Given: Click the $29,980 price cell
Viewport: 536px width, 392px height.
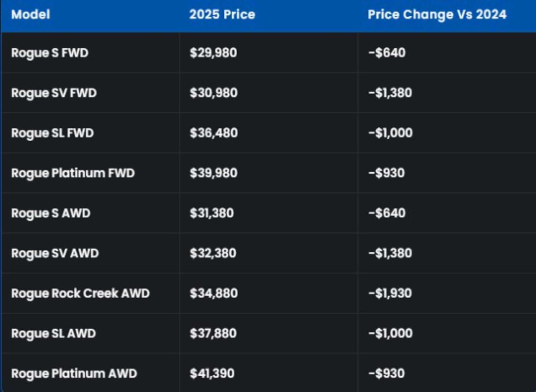Looking at the screenshot, I should point(213,53).
